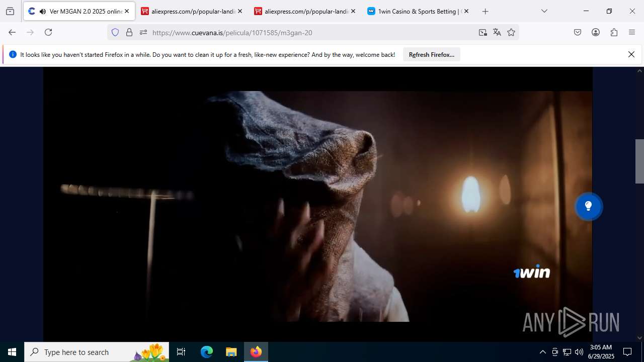Save page to Pocket
644x362 pixels.
578,32
